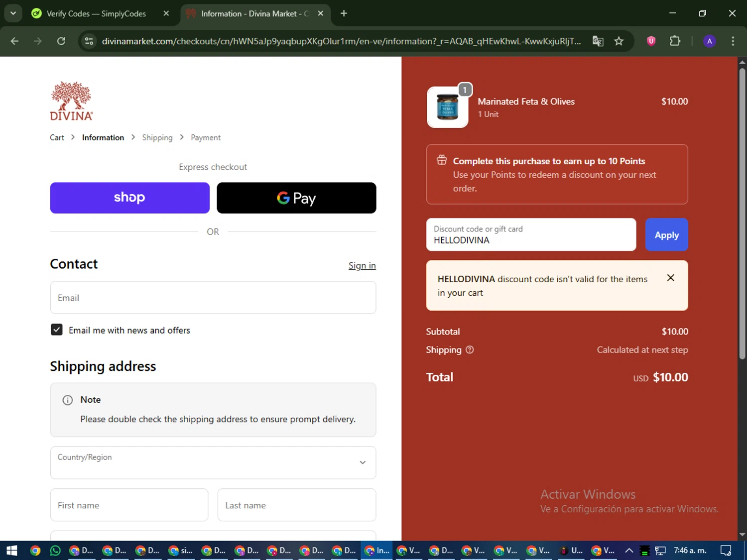The image size is (747, 560).
Task: Open the Extensions puzzle icon
Action: point(675,41)
